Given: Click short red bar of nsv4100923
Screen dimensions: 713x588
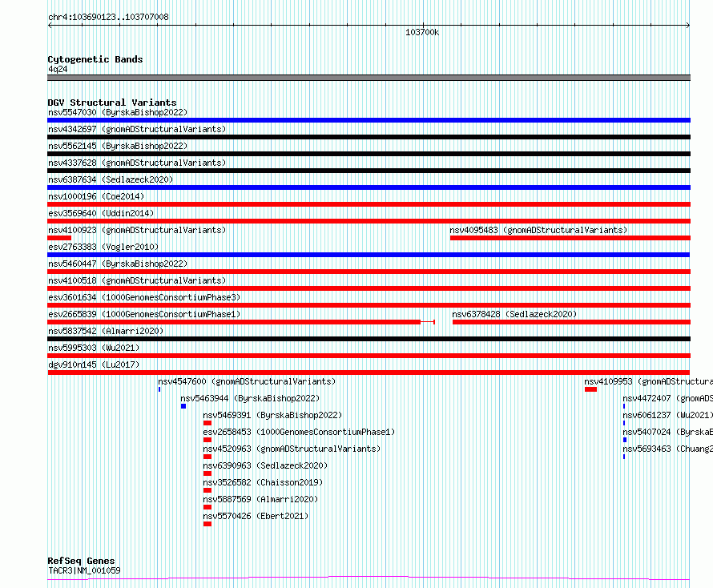Looking at the screenshot, I should pyautogui.click(x=59, y=238).
